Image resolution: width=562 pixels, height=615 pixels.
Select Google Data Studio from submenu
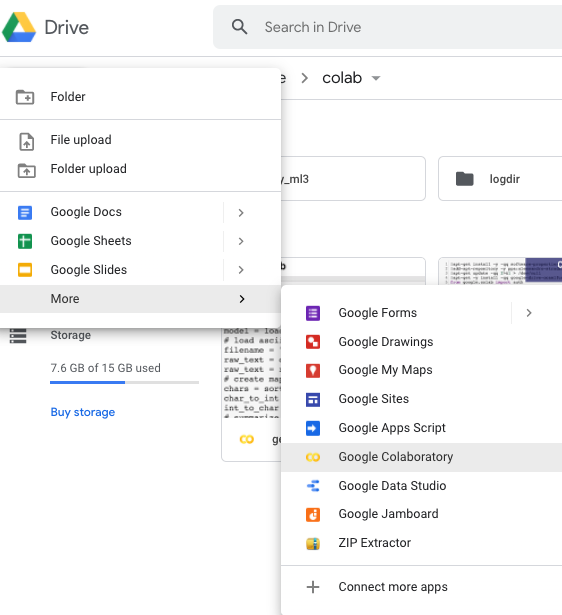coord(422,486)
